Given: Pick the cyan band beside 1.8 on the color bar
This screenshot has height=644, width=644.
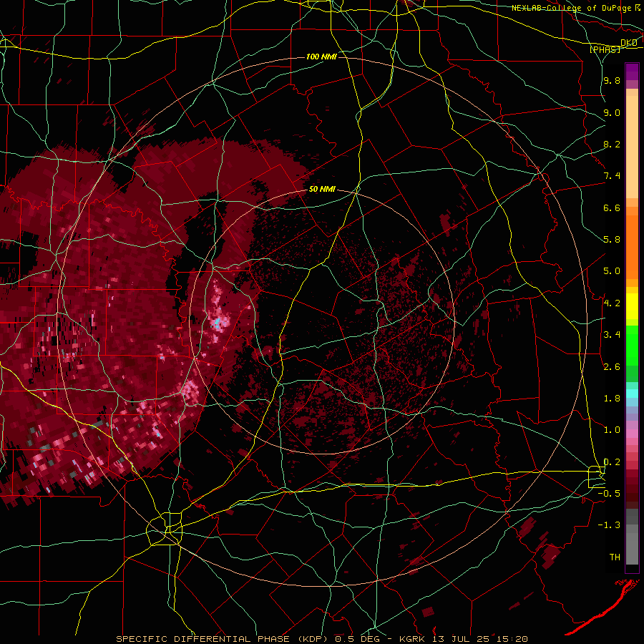Looking at the screenshot, I should click(632, 394).
